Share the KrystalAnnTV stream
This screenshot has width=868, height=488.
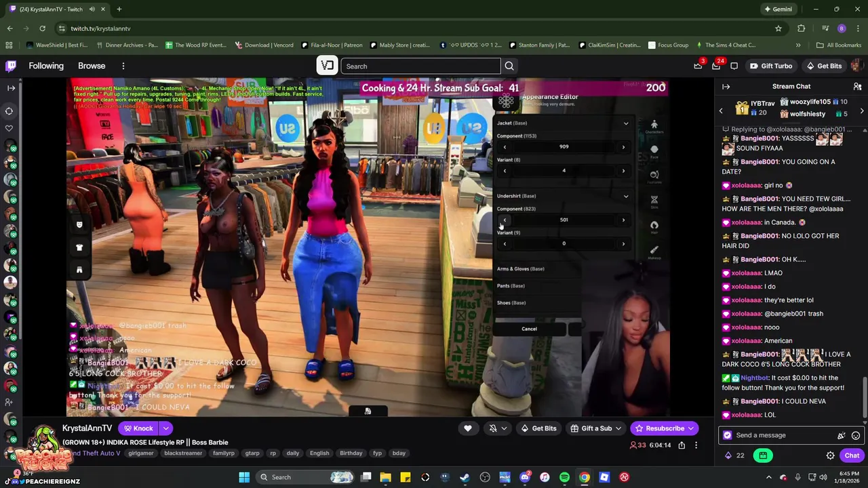(682, 445)
